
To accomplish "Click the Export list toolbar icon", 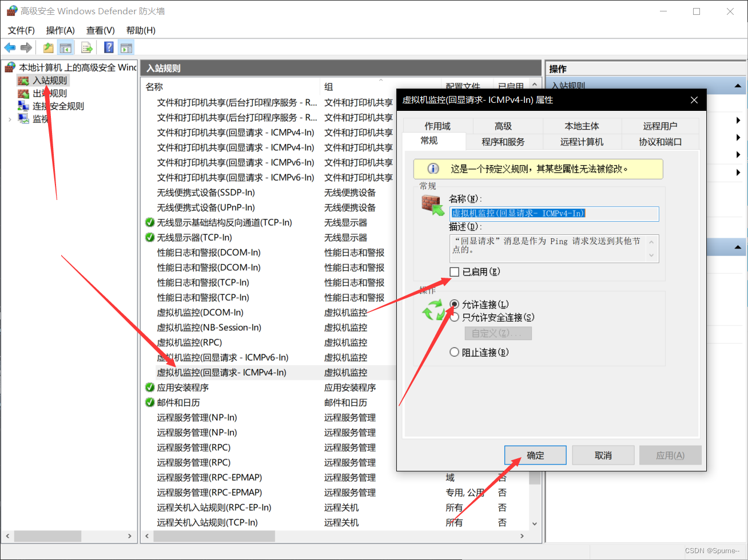I will click(87, 48).
